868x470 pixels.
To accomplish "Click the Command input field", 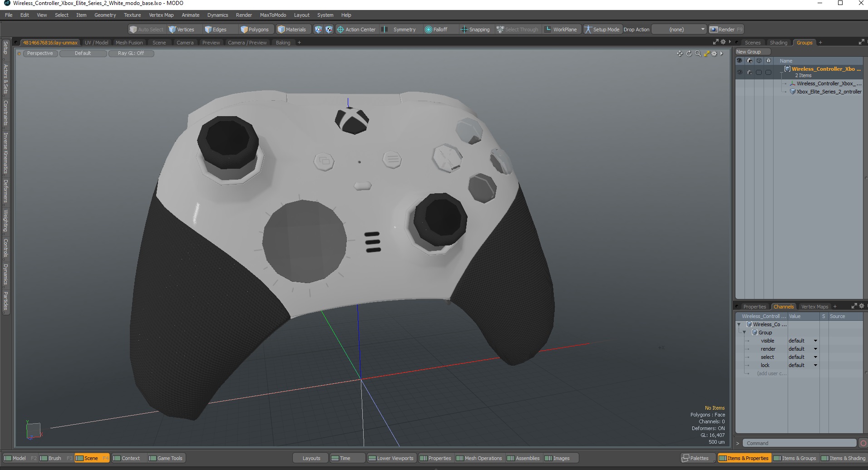I will point(799,443).
